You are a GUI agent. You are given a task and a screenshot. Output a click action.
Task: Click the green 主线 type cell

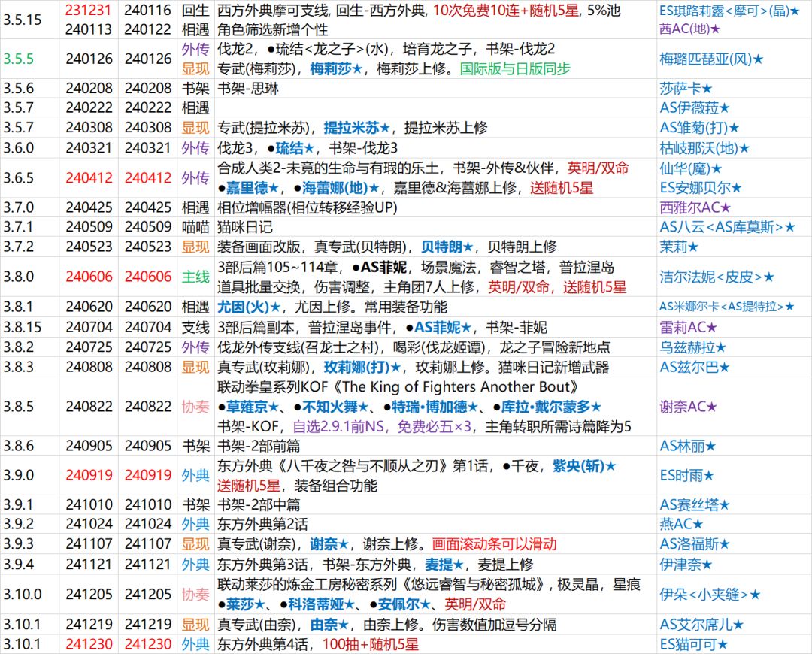(x=195, y=277)
